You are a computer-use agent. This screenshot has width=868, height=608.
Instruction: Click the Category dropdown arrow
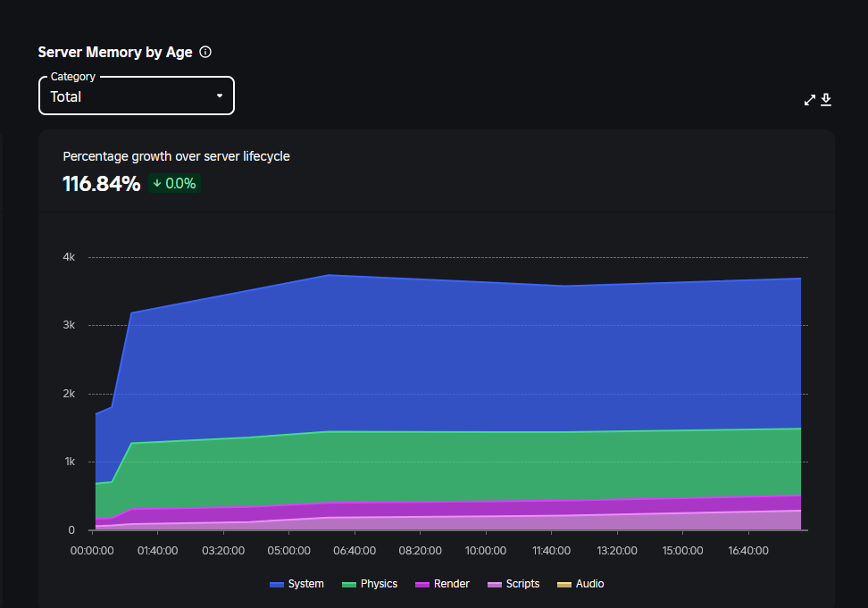coord(219,96)
